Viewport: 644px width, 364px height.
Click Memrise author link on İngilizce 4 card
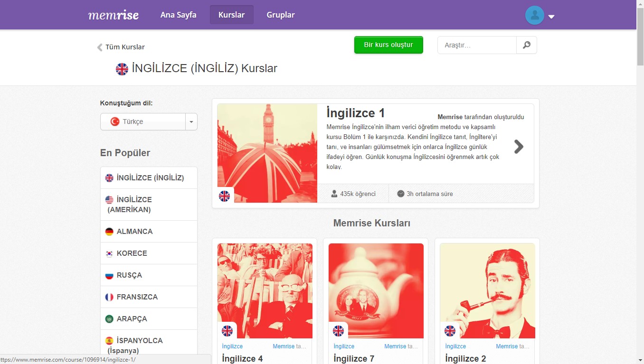pyautogui.click(x=284, y=346)
